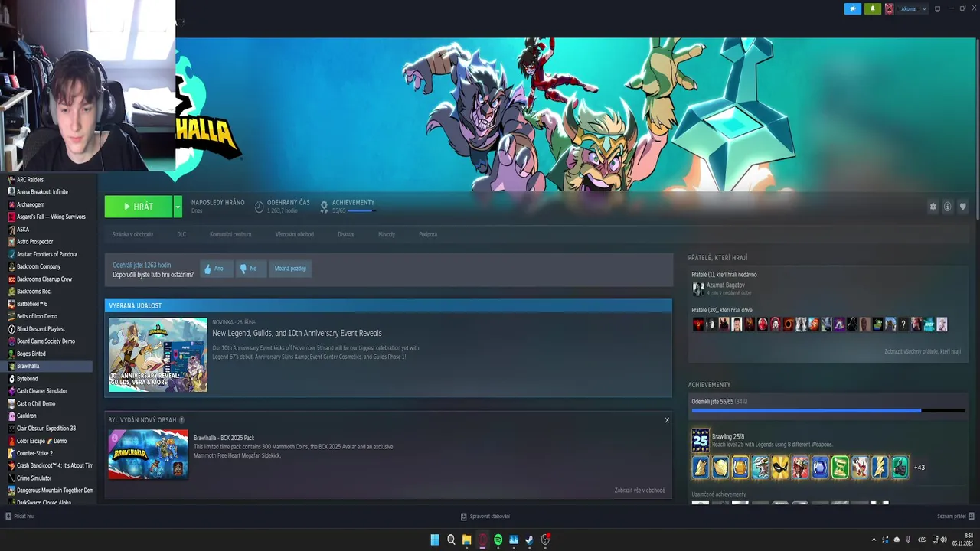Image resolution: width=980 pixels, height=551 pixels.
Task: Open Seznam přátel friends list
Action: click(x=955, y=517)
